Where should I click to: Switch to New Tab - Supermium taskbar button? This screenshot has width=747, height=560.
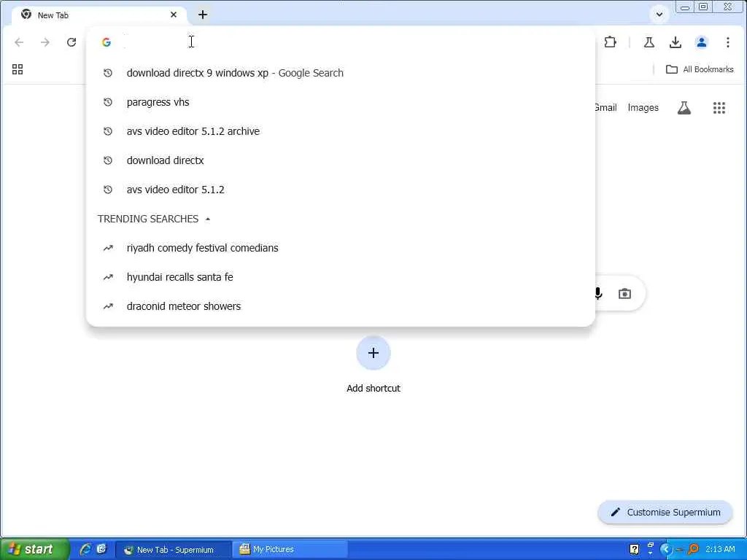pos(174,550)
